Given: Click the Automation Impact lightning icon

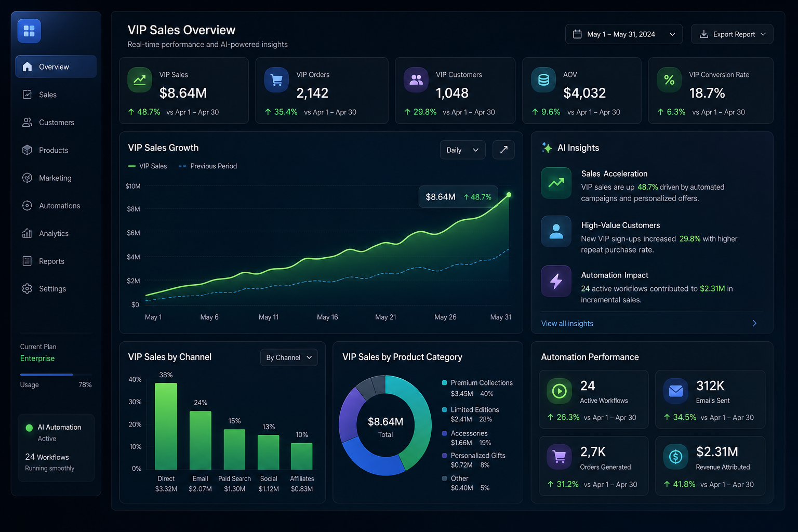Looking at the screenshot, I should [556, 281].
